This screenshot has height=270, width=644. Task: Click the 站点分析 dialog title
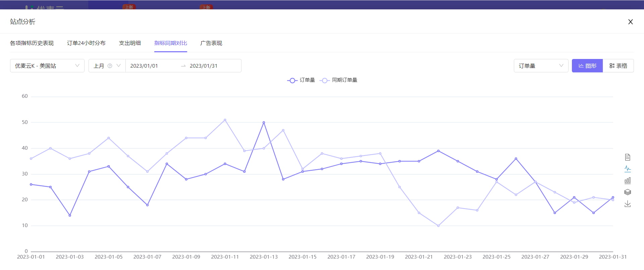click(23, 22)
